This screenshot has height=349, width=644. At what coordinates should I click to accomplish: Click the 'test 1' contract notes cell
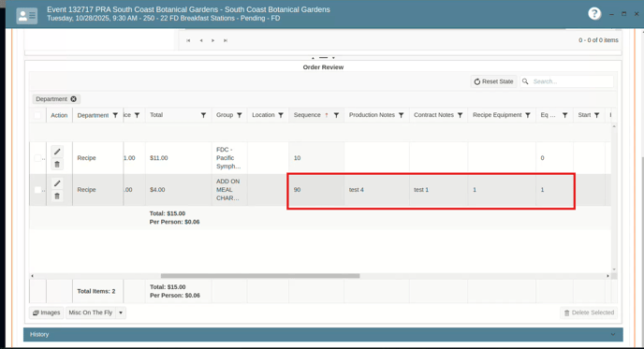439,190
